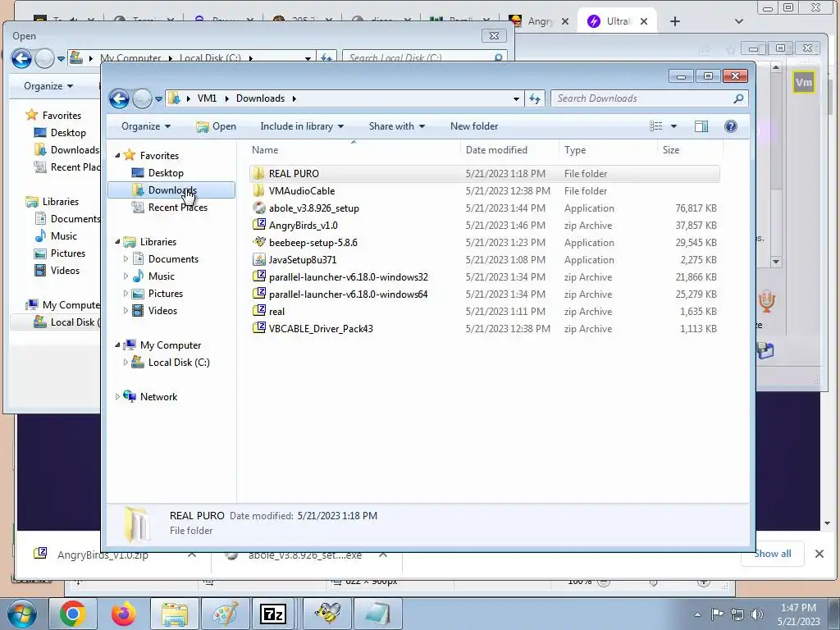Sort by Type column header
Screen dimensions: 840x630
[x=608, y=150]
